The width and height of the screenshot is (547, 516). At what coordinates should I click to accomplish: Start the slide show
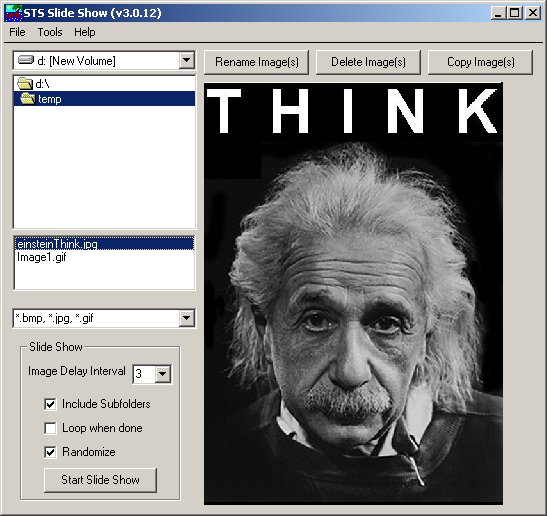[100, 480]
